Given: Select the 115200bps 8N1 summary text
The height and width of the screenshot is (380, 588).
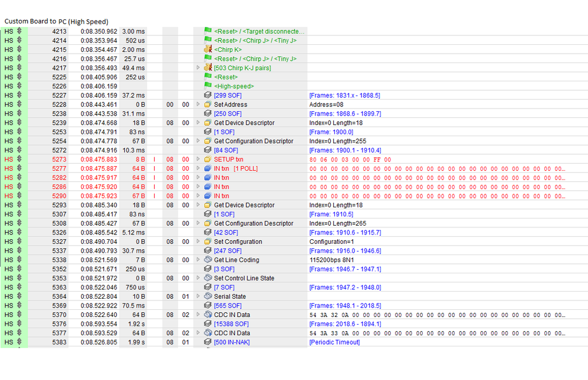Looking at the screenshot, I should pyautogui.click(x=331, y=260).
